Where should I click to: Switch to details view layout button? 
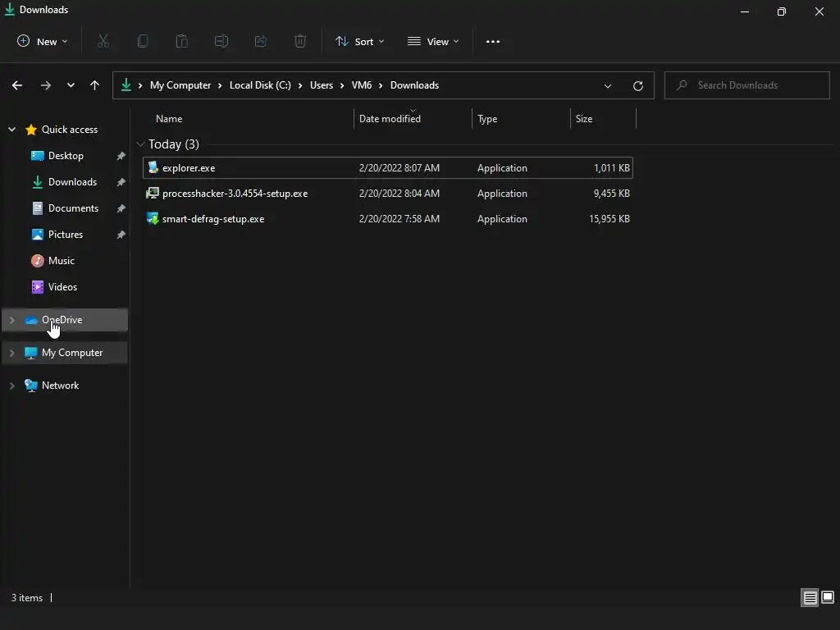(810, 597)
